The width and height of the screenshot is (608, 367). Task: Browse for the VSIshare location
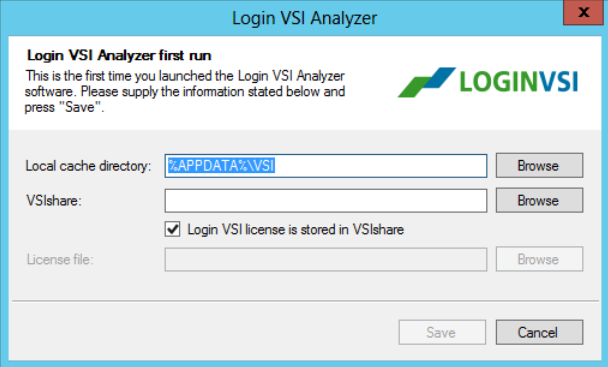(539, 201)
